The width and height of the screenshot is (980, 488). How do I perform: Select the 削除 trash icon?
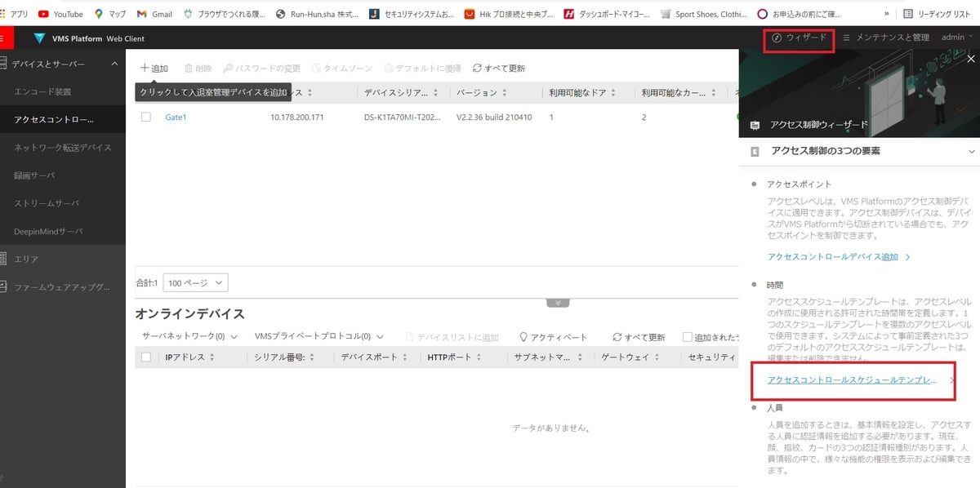coord(189,68)
